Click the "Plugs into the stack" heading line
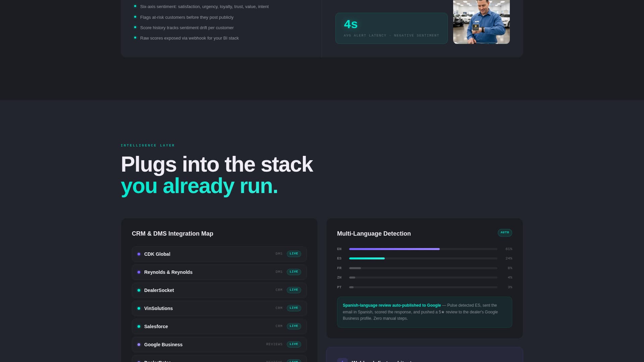 click(x=217, y=164)
